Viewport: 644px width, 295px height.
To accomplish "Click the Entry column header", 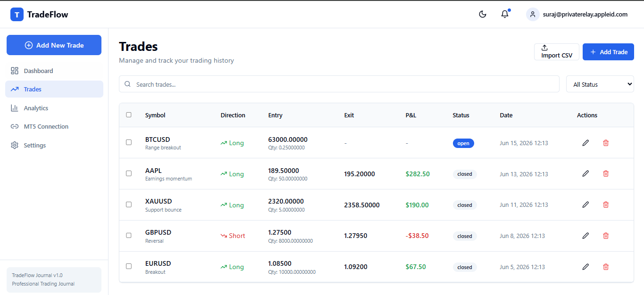I will point(276,115).
